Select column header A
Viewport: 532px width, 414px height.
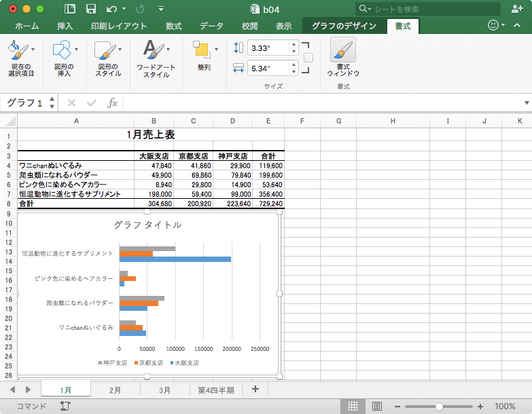76,121
